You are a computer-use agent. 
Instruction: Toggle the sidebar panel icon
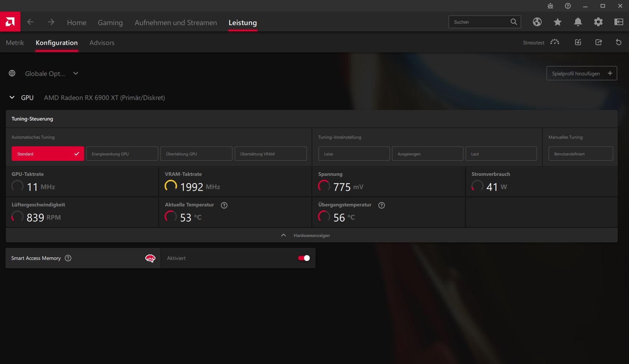pos(618,22)
